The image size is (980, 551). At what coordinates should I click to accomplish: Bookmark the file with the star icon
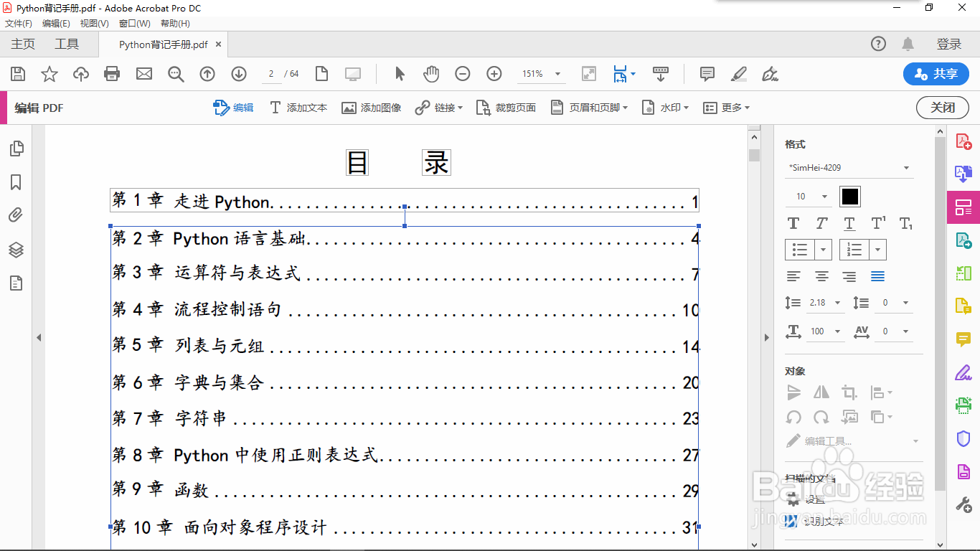click(50, 74)
